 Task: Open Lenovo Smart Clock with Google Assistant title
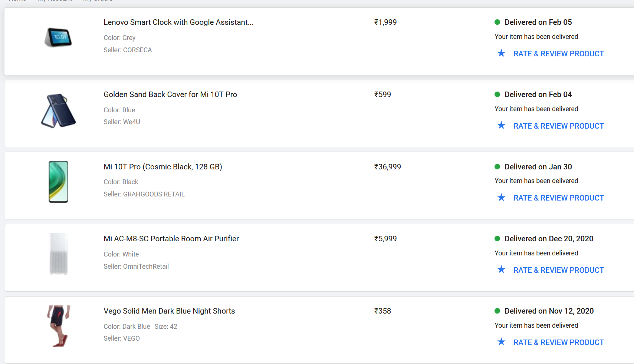tap(178, 22)
